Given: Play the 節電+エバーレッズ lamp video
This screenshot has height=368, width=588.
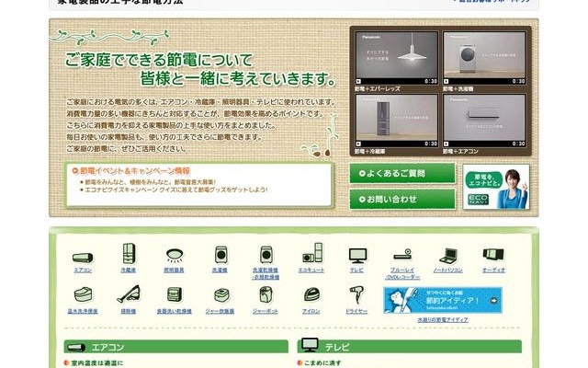Looking at the screenshot, I should pyautogui.click(x=396, y=58).
